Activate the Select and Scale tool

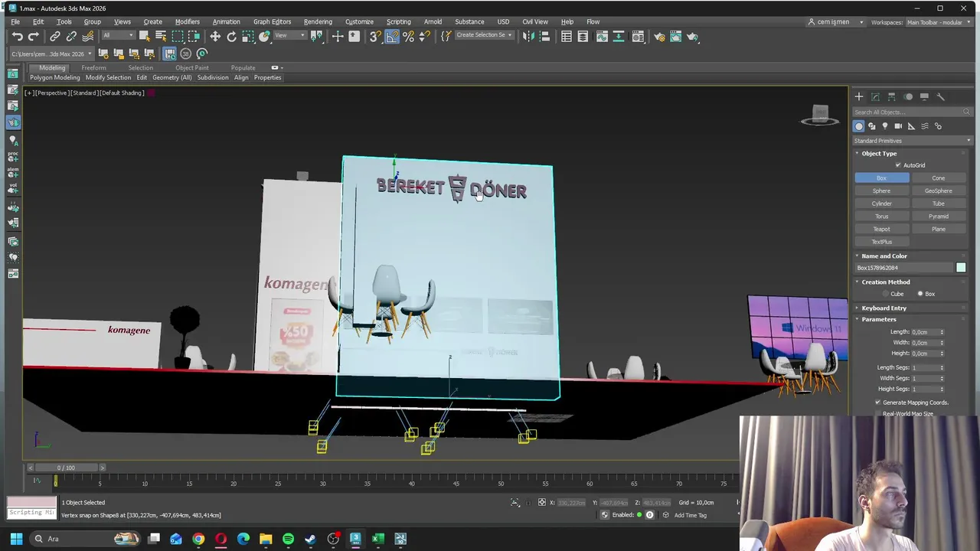point(248,37)
